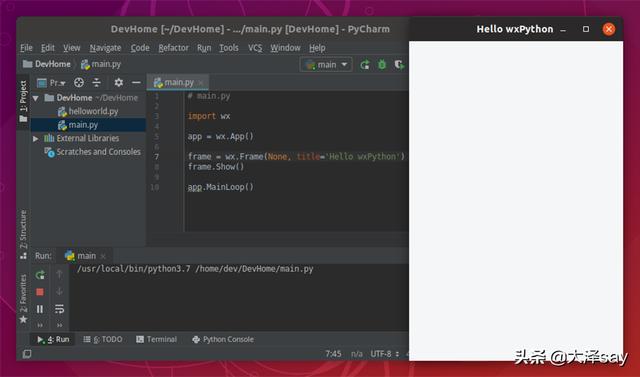The width and height of the screenshot is (640, 377).
Task: Click the down arrow in Run panel
Action: 59,291
